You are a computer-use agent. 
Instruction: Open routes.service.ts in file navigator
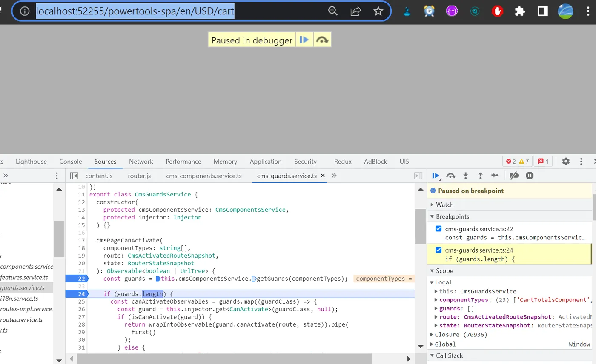[22, 320]
